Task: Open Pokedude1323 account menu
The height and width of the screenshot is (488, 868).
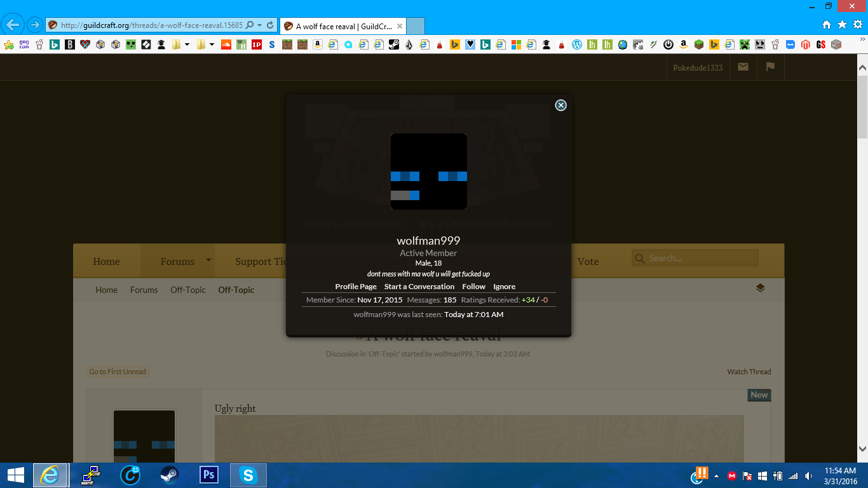Action: click(698, 67)
